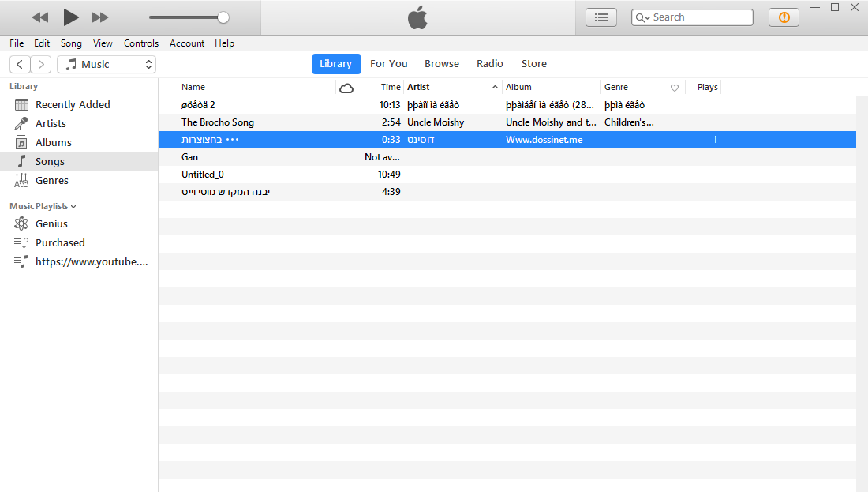Collapse the Music Playlists section chevron
The width and height of the screenshot is (868, 492).
coord(73,207)
